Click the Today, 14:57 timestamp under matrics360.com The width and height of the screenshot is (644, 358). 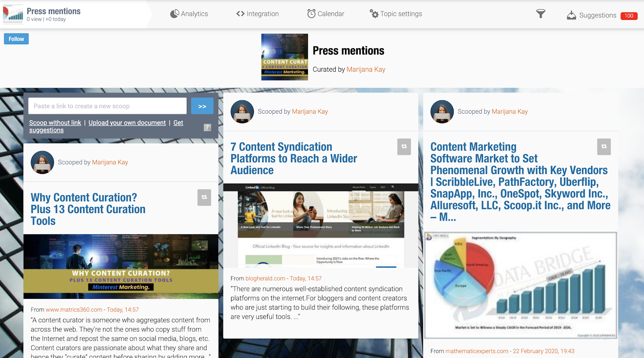[123, 310]
